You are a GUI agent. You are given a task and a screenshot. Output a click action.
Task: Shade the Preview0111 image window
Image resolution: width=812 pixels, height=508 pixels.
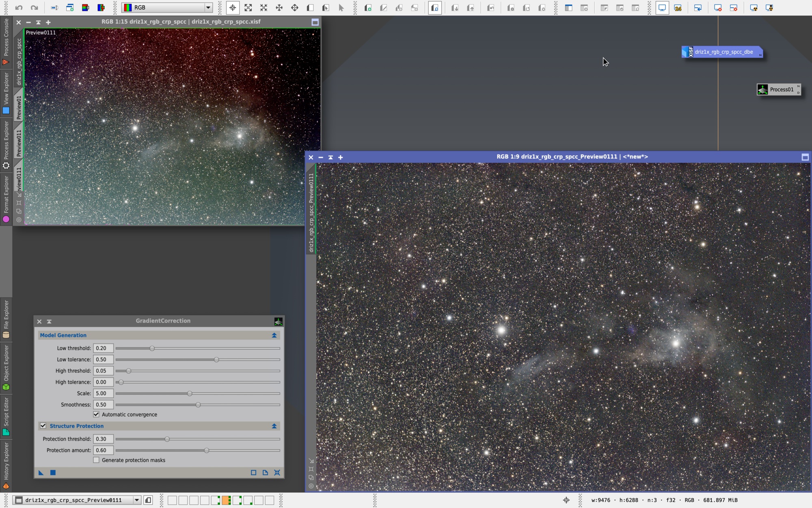(x=330, y=157)
